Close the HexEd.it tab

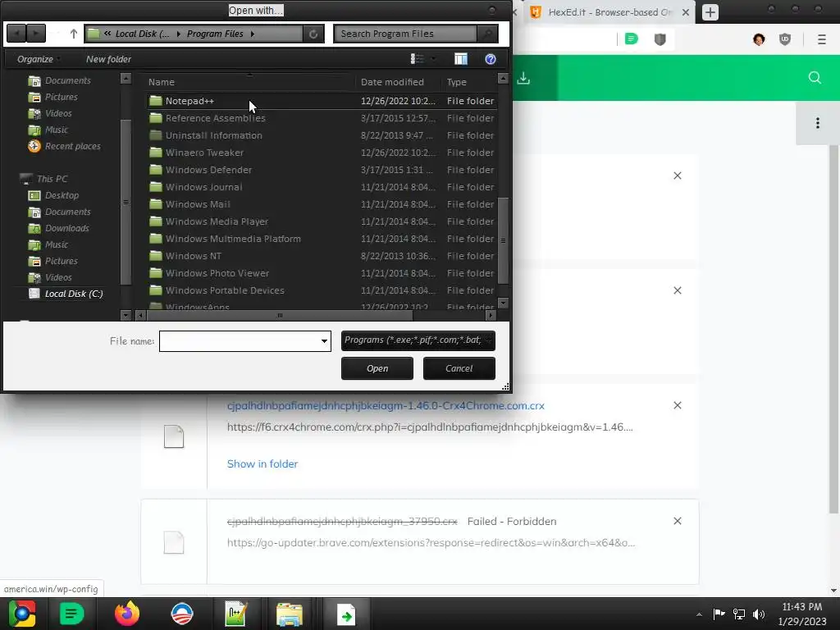pyautogui.click(x=685, y=11)
